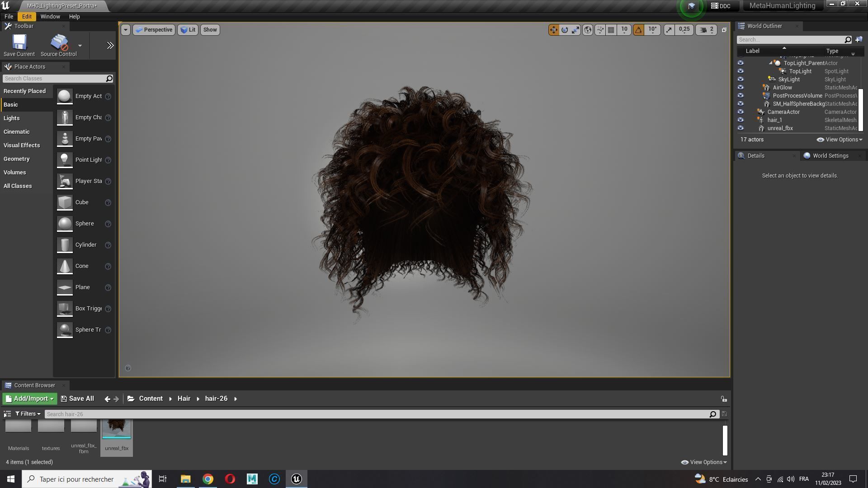Go back with Content Browser history arrow
Image resolution: width=868 pixels, height=488 pixels.
(107, 399)
